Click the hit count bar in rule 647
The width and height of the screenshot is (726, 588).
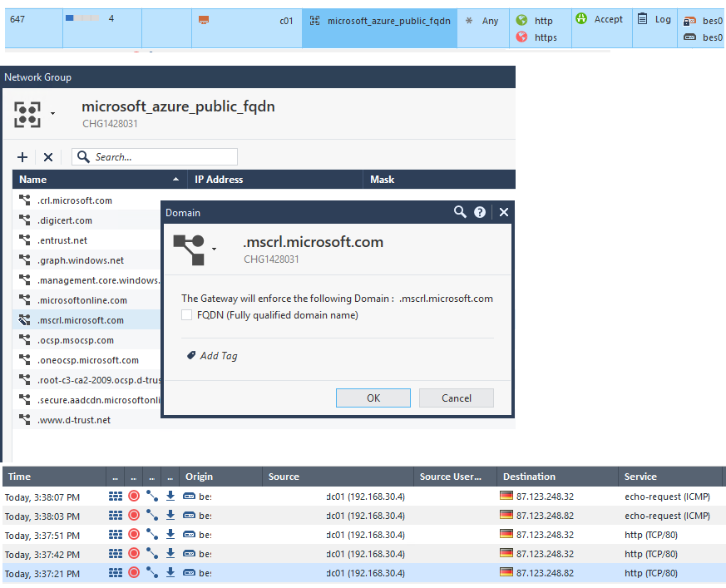[x=82, y=18]
